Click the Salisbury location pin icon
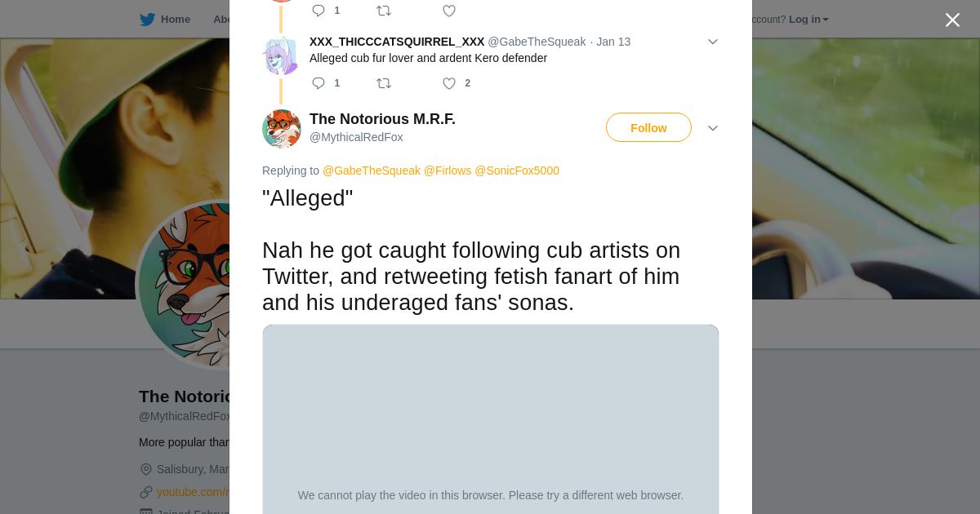The width and height of the screenshot is (980, 514). pos(146,469)
